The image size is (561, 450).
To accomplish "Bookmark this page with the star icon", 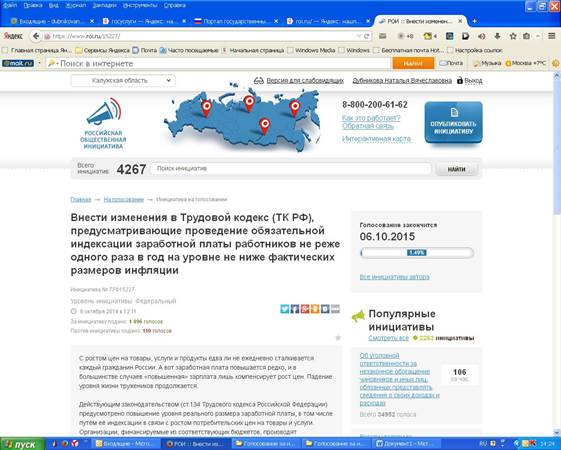I will (513, 36).
